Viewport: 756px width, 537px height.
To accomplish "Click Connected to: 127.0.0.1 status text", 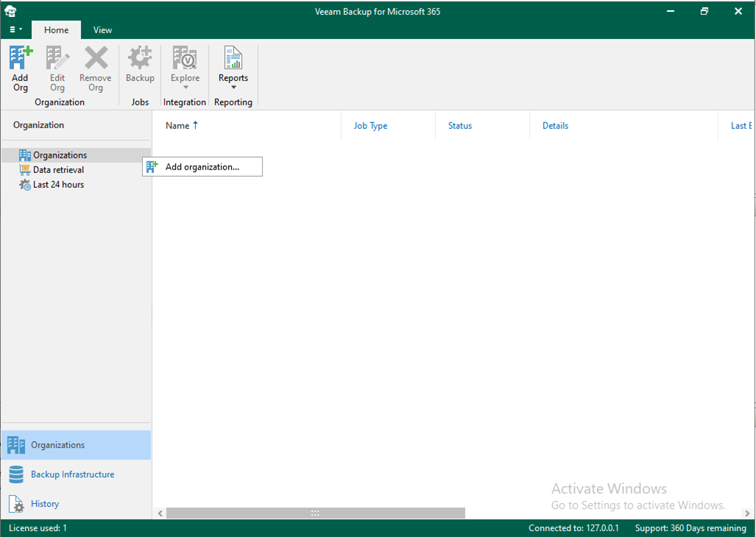I will [573, 528].
